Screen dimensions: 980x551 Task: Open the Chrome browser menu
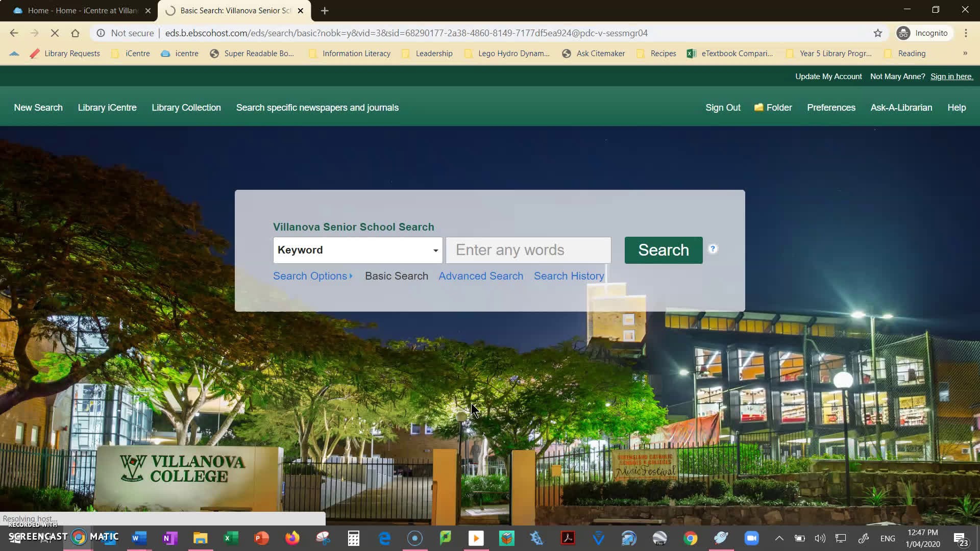966,33
